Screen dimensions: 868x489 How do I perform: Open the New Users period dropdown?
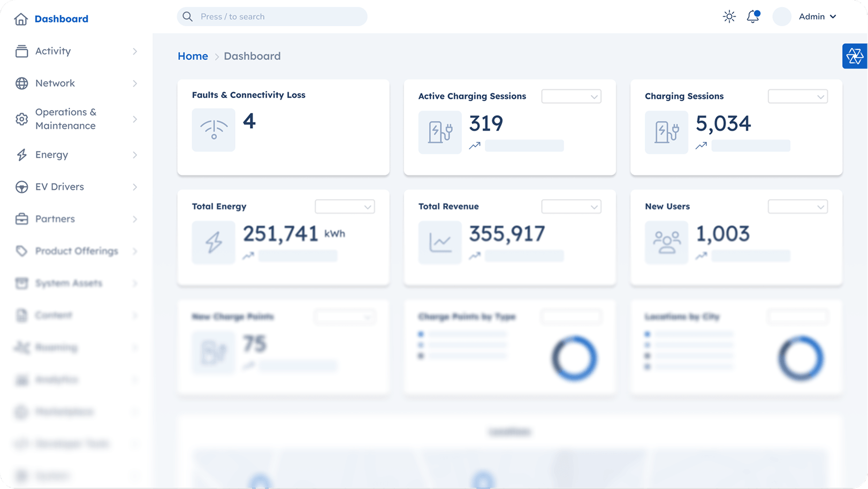(x=797, y=207)
